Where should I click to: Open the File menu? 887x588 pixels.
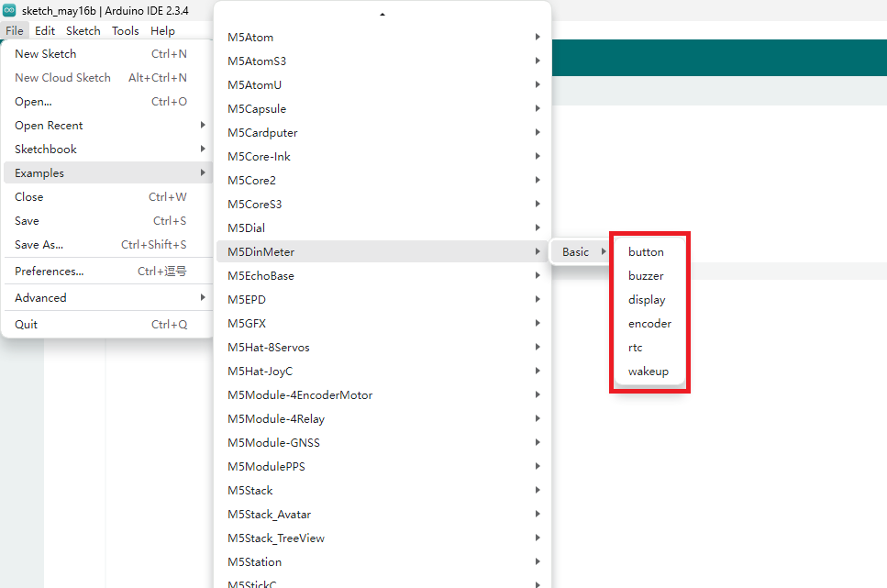click(x=14, y=30)
